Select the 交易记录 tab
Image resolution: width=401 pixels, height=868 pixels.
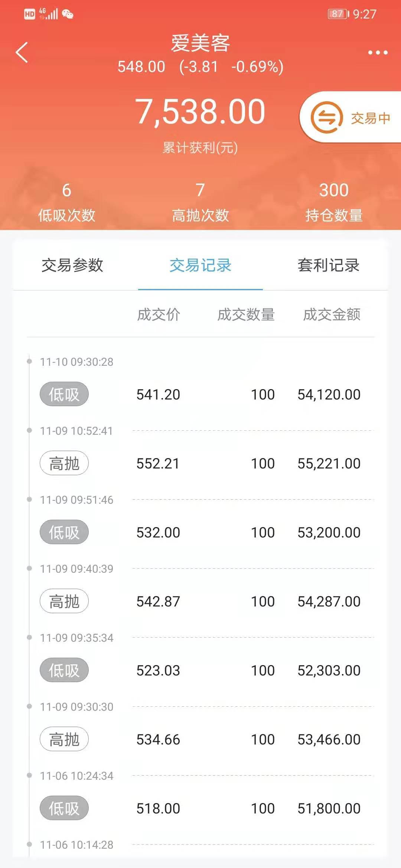pos(200,265)
